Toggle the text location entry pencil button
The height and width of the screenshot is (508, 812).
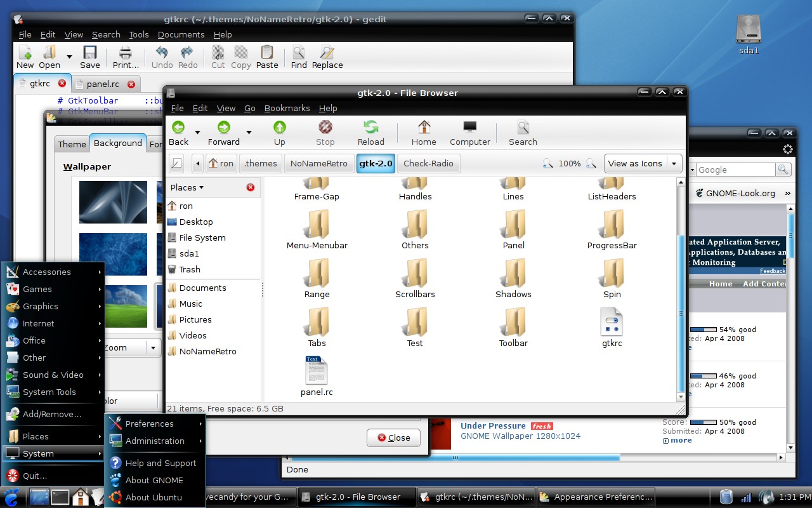tap(177, 163)
